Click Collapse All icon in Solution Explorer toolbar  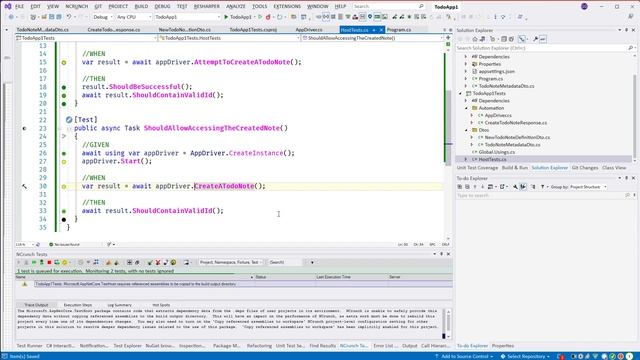pos(504,39)
